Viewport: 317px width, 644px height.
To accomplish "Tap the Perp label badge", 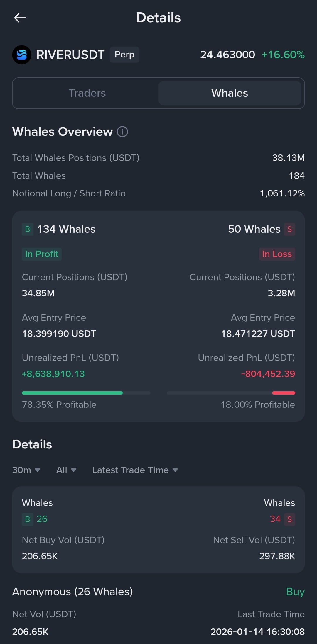I will pos(124,55).
